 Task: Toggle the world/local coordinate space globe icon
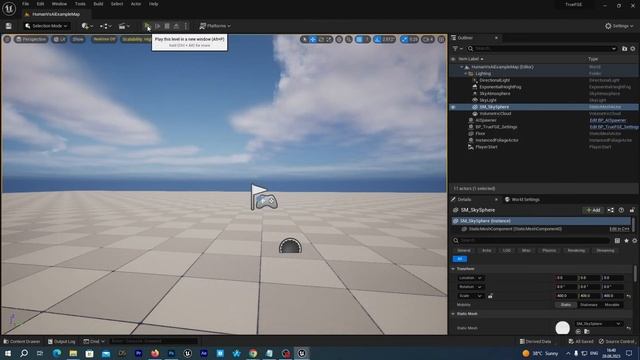click(339, 39)
